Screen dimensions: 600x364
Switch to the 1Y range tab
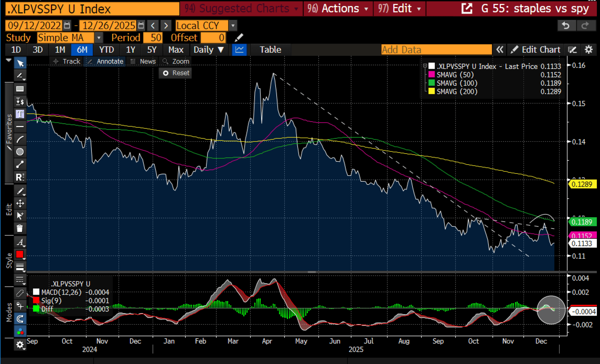point(130,50)
